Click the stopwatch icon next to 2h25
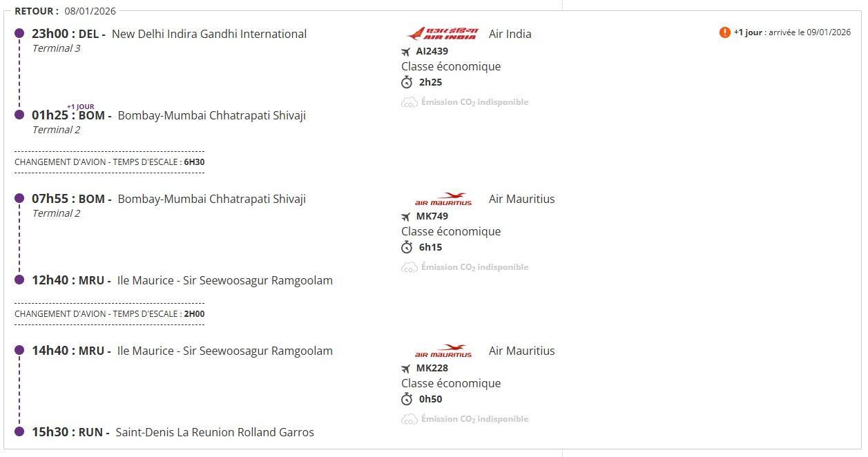868x457 pixels. (x=407, y=82)
